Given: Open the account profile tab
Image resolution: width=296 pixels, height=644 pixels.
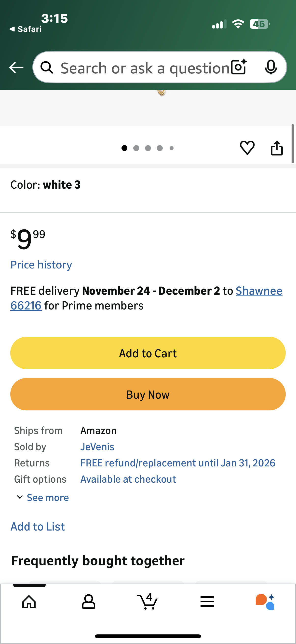Looking at the screenshot, I should pyautogui.click(x=88, y=602).
